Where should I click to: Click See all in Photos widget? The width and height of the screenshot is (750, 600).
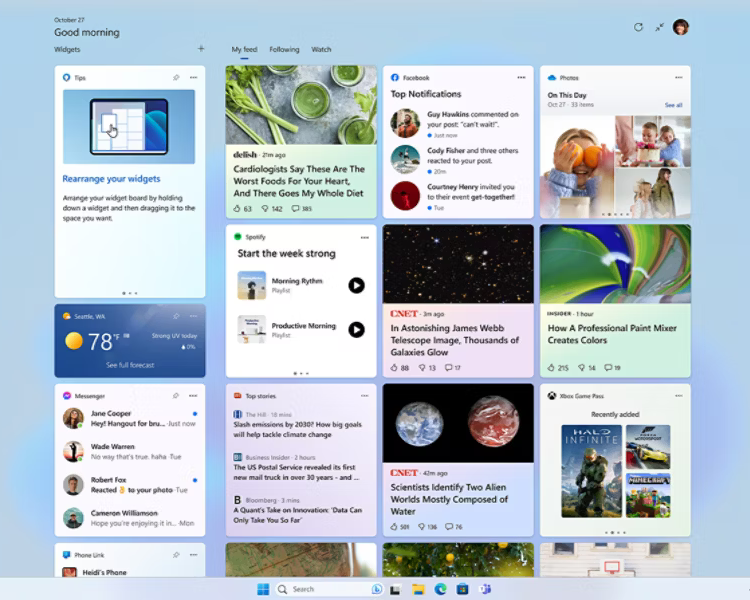coord(673,105)
